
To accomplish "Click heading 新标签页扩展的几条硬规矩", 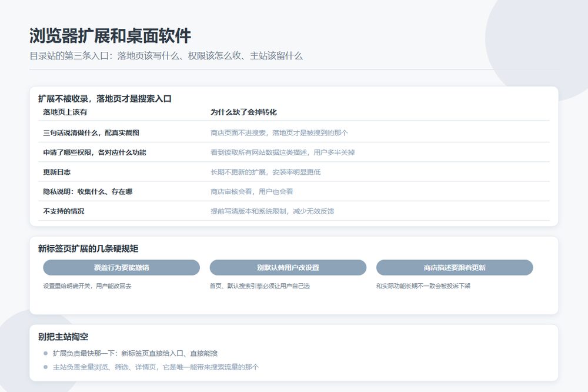I will [88, 248].
